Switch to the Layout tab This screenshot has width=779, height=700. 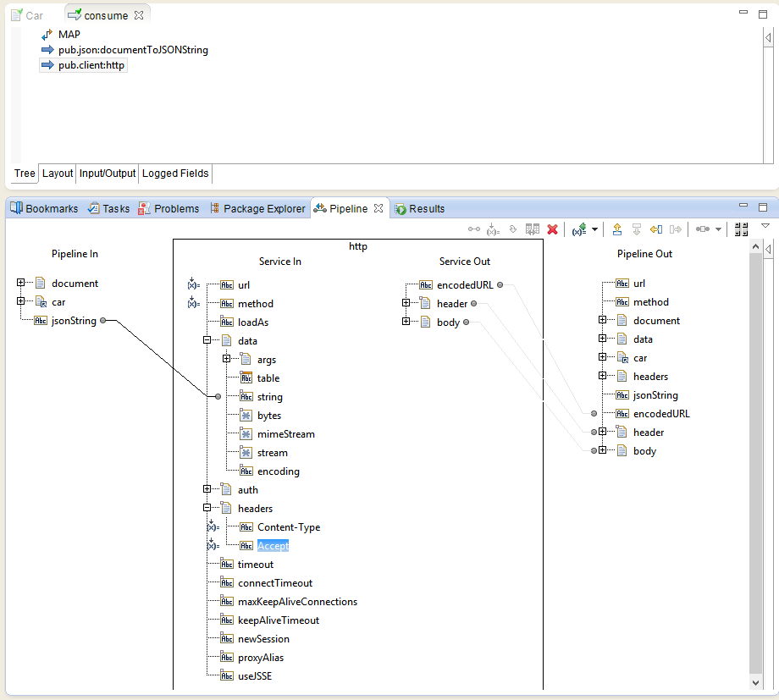coord(57,173)
